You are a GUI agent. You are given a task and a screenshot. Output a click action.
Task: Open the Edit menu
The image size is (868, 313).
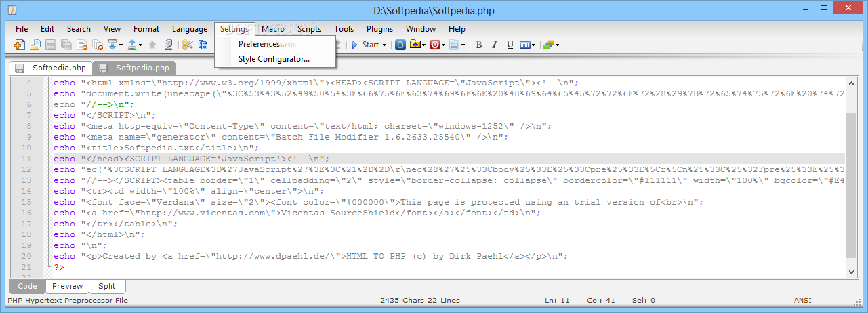(x=47, y=29)
